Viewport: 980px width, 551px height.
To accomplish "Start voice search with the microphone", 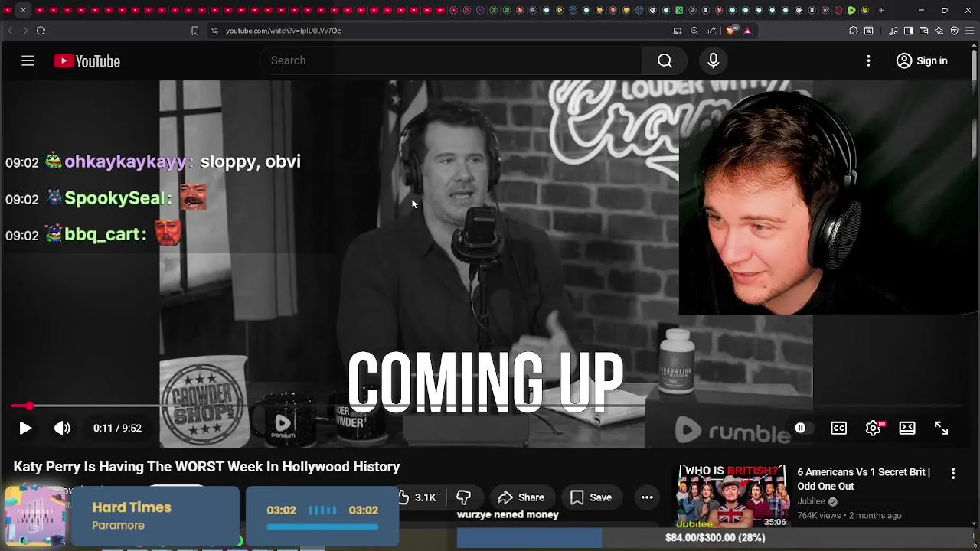I will click(x=713, y=60).
